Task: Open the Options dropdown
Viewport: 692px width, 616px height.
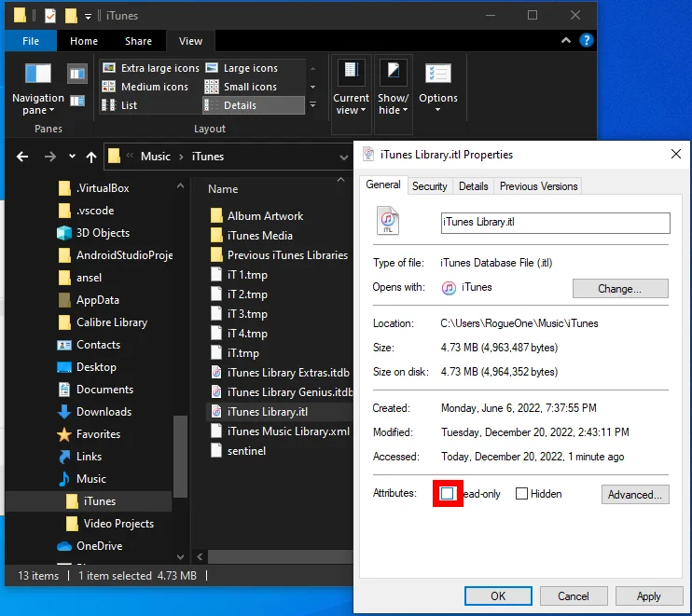Action: pyautogui.click(x=437, y=89)
